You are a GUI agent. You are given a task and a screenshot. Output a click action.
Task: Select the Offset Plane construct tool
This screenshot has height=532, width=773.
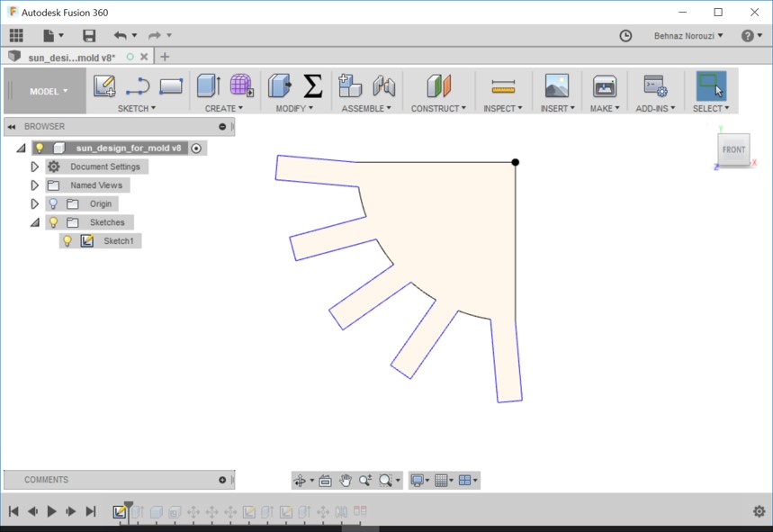439,86
